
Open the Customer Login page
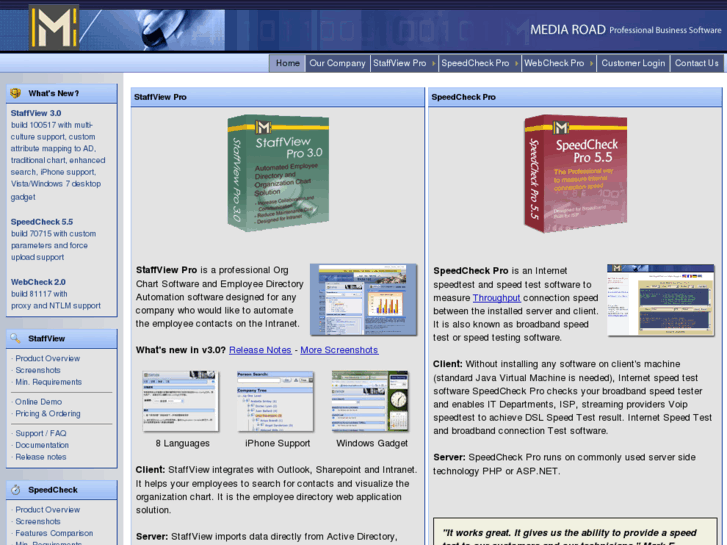633,63
